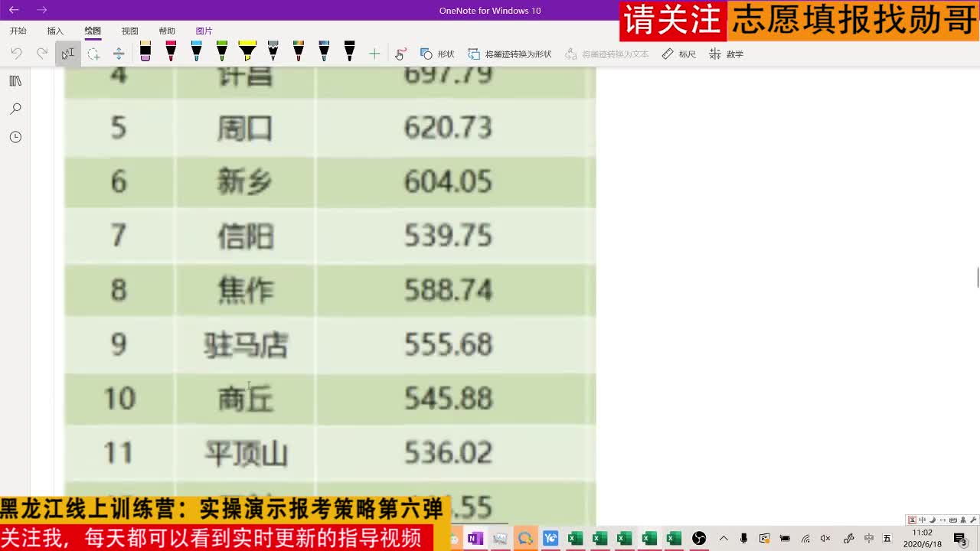This screenshot has height=551, width=980.
Task: Click Ink to Shape (将墨迹转换为形状)
Action: tap(510, 54)
